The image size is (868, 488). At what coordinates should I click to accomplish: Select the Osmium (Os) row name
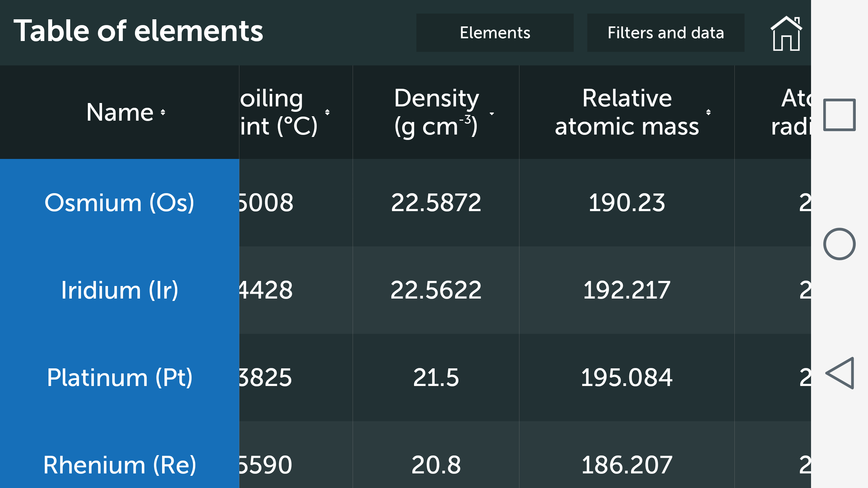(x=119, y=203)
